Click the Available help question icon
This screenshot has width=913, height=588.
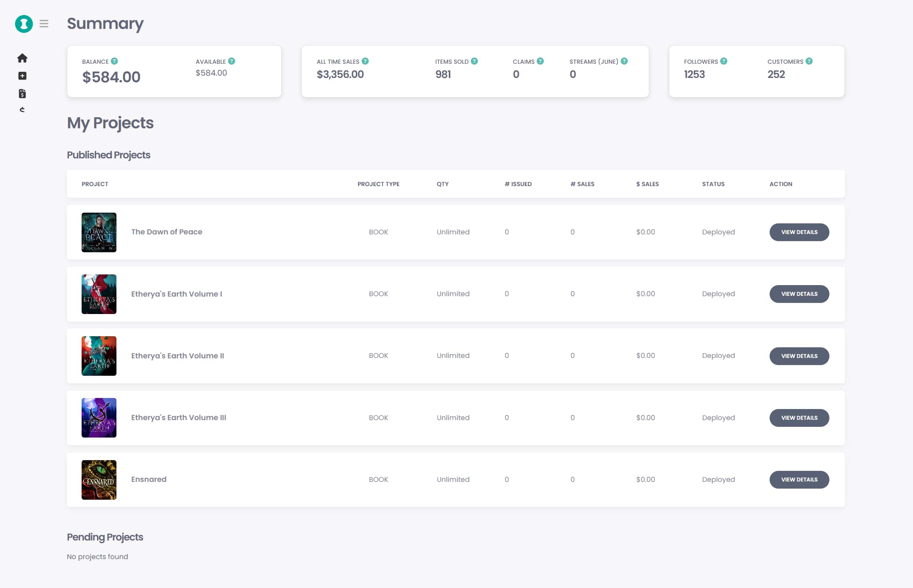tap(232, 61)
